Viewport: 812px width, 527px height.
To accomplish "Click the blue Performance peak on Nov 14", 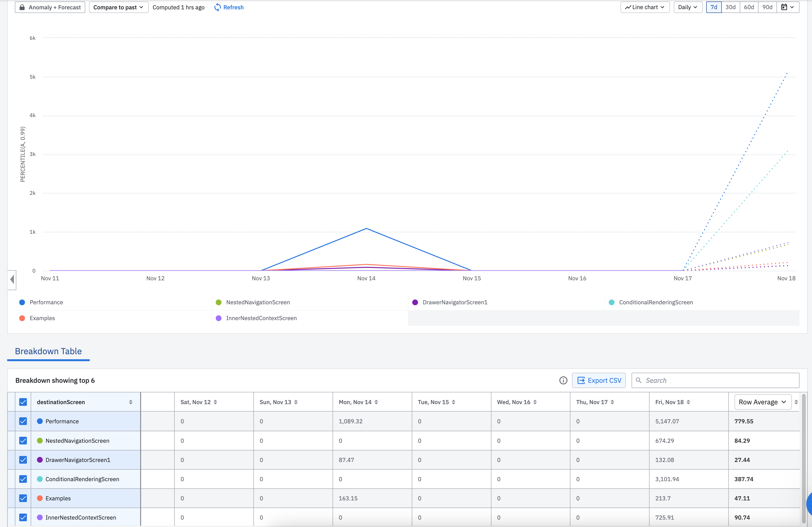I will (x=366, y=228).
